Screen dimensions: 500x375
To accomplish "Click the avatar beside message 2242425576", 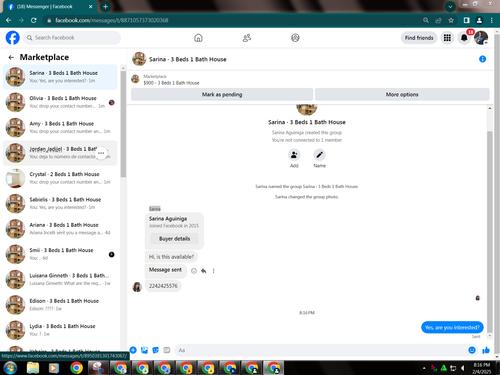I will 137,286.
